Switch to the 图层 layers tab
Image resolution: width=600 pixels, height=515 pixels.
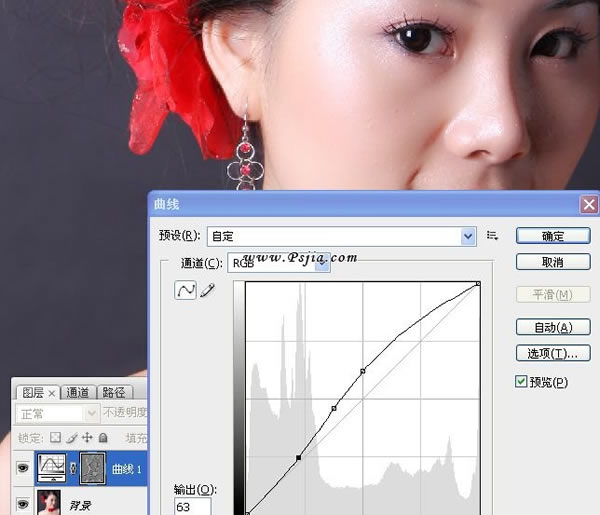click(x=33, y=393)
